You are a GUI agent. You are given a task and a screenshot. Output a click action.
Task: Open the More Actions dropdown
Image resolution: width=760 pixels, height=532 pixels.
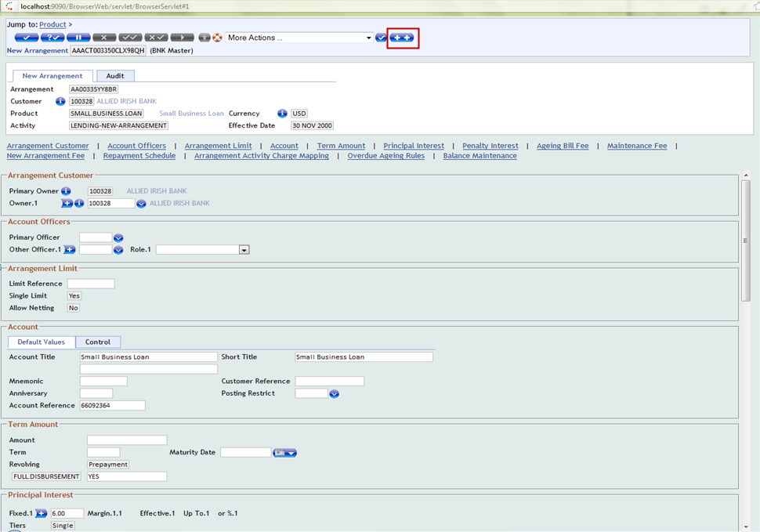(369, 38)
